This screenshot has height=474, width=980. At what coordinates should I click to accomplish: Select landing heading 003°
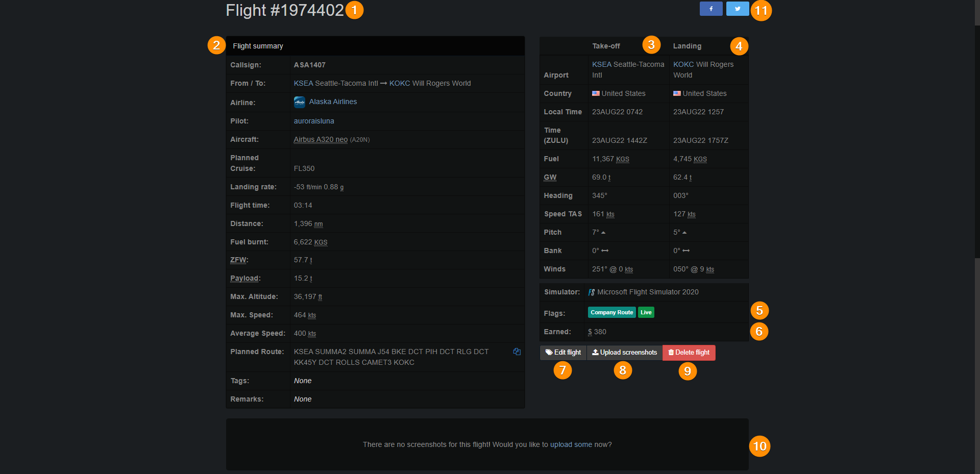681,195
